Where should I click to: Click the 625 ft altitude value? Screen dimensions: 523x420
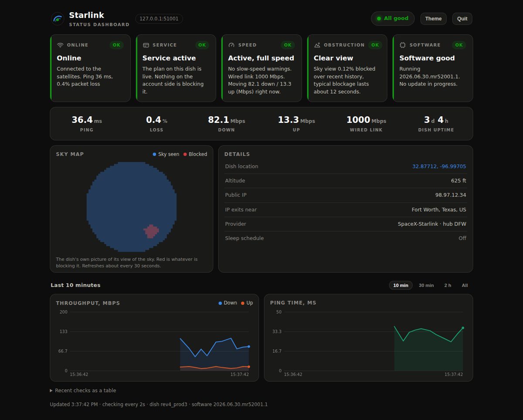click(x=458, y=181)
